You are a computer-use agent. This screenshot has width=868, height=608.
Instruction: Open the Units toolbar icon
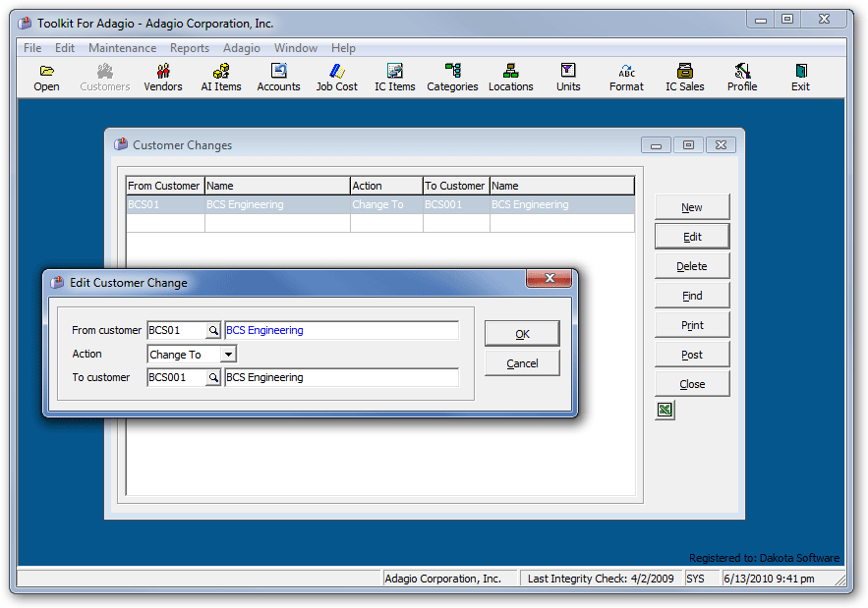[x=568, y=78]
